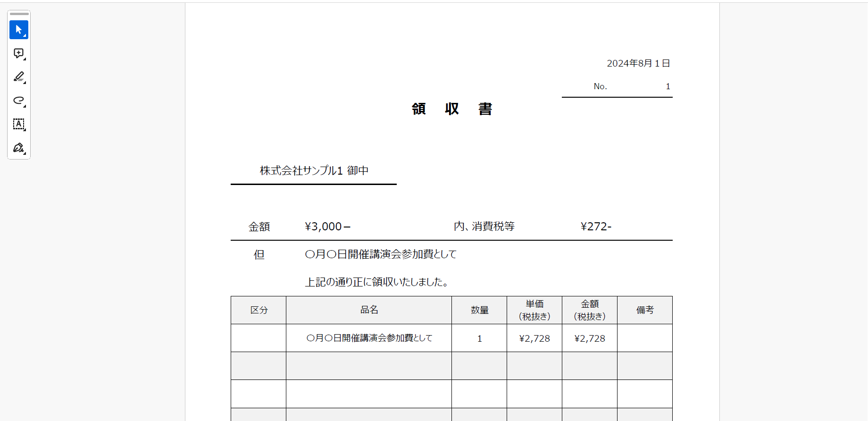868x421 pixels.
Task: Click the 単価(税抜き) column header
Action: (x=534, y=310)
